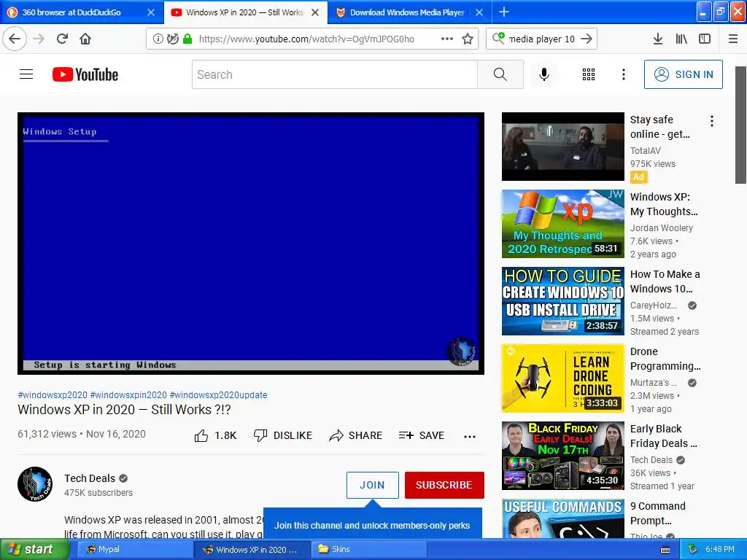Close the 360 browser at DuckDuckGo tab
This screenshot has width=747, height=560.
click(151, 12)
